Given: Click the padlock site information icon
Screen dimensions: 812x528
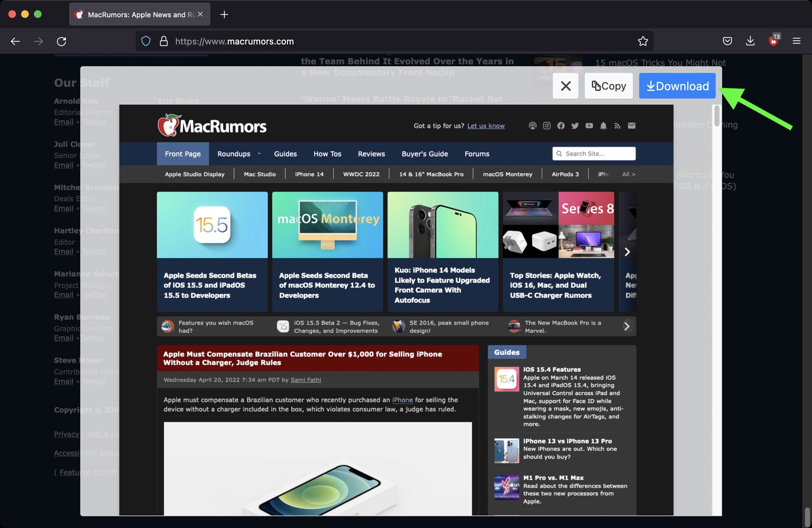Looking at the screenshot, I should [x=164, y=41].
